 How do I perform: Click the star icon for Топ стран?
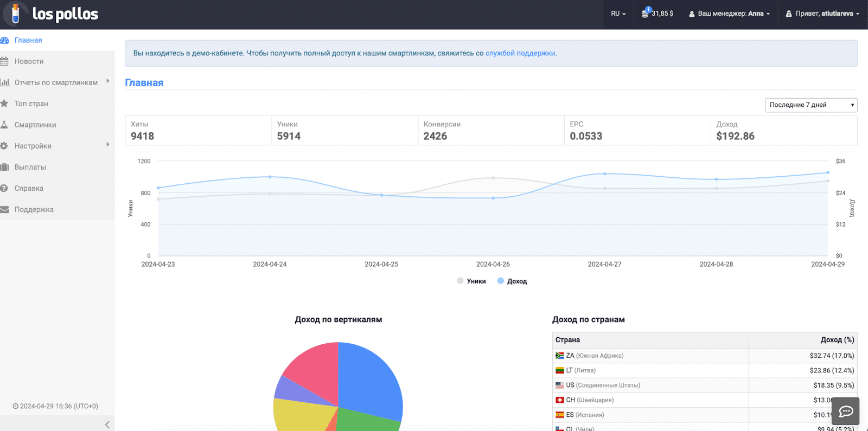tap(4, 104)
